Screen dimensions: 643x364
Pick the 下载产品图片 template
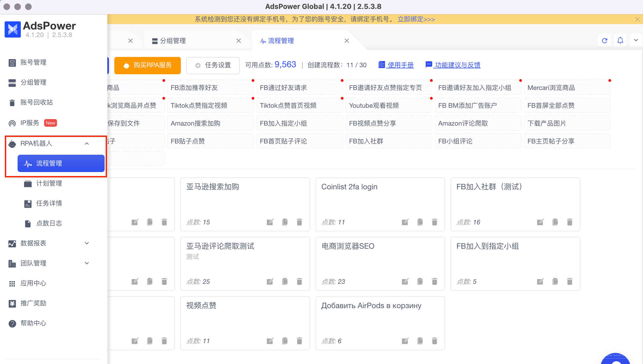pos(567,123)
